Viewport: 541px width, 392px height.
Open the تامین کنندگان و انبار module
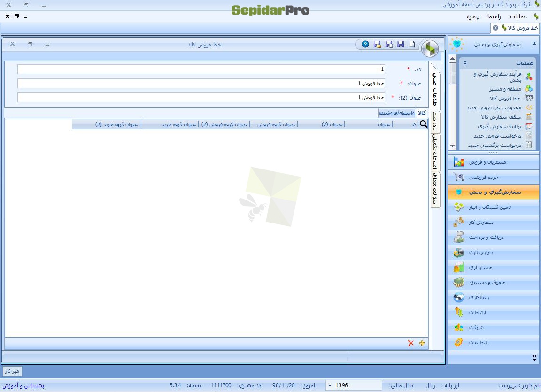pos(494,207)
